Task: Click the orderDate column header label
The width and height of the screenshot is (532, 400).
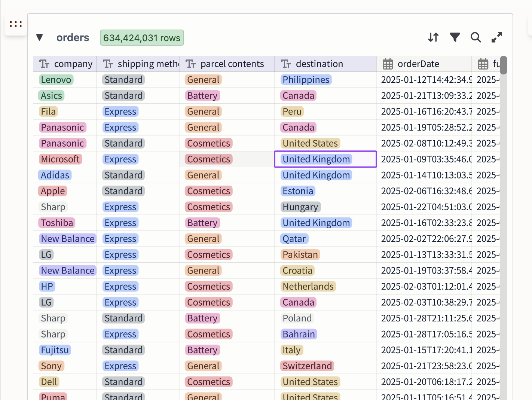Action: pos(418,64)
